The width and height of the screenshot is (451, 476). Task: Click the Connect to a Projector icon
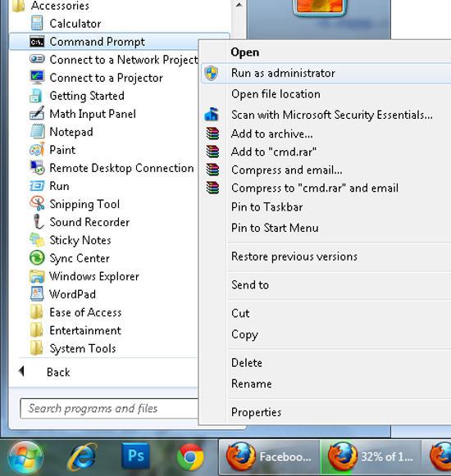pyautogui.click(x=37, y=77)
